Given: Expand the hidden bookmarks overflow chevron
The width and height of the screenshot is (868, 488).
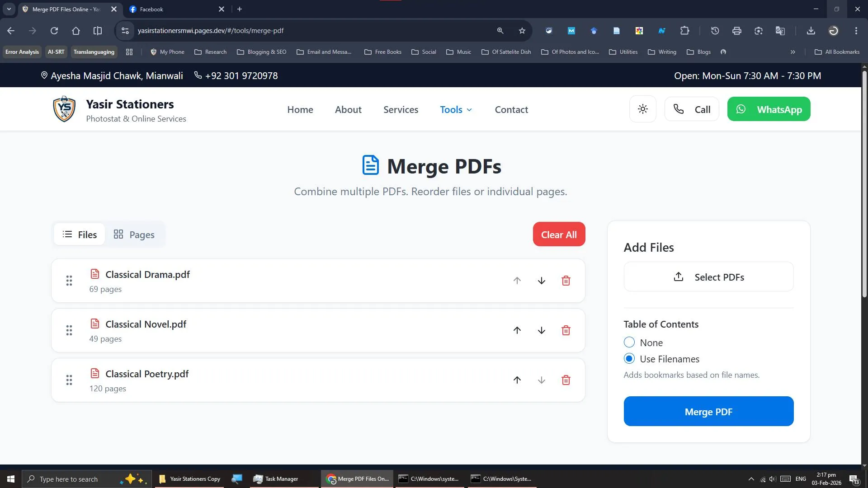Looking at the screenshot, I should (x=793, y=52).
